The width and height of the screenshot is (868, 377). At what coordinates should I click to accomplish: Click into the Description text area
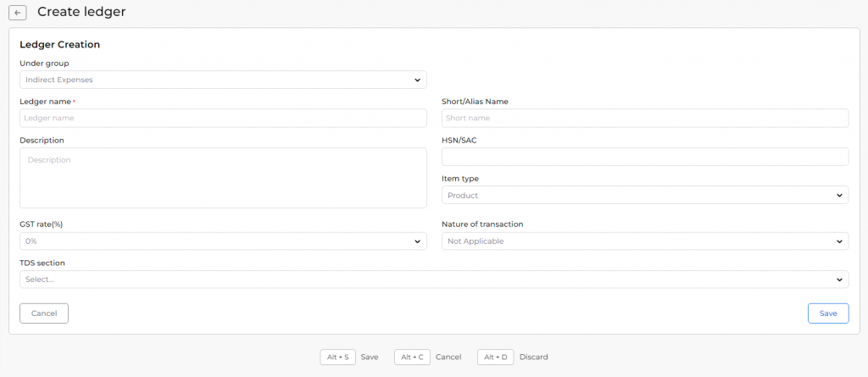click(223, 178)
